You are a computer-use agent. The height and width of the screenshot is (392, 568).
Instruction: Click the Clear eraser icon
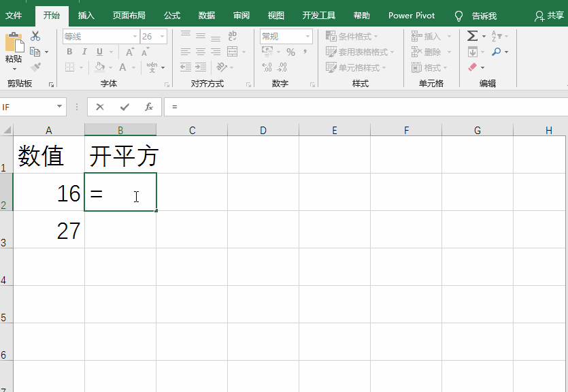[473, 67]
